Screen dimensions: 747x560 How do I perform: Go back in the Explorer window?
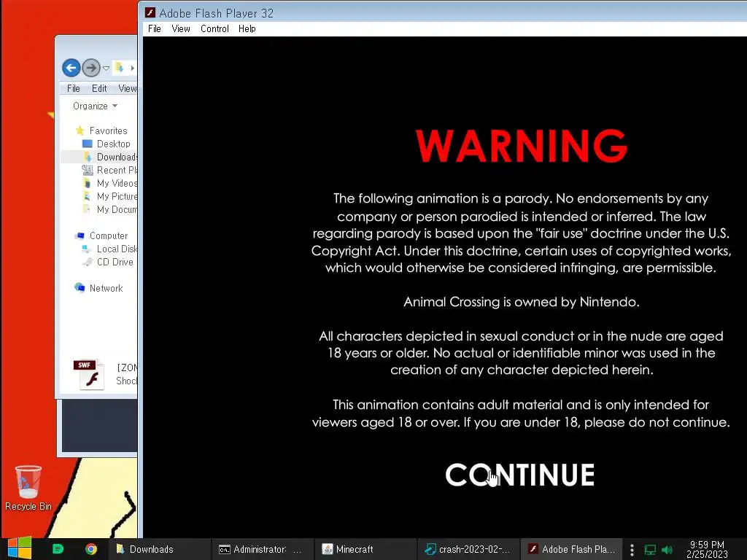tap(71, 68)
